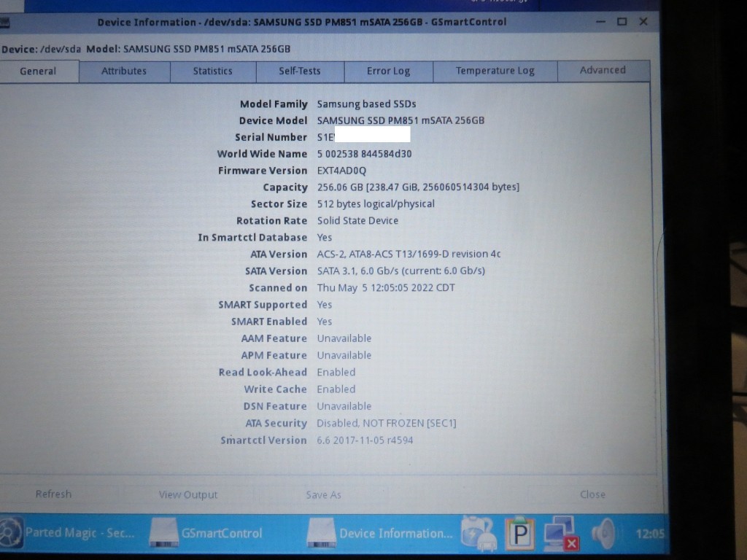Click the Close button at bottom
The image size is (747, 560).
coord(592,495)
